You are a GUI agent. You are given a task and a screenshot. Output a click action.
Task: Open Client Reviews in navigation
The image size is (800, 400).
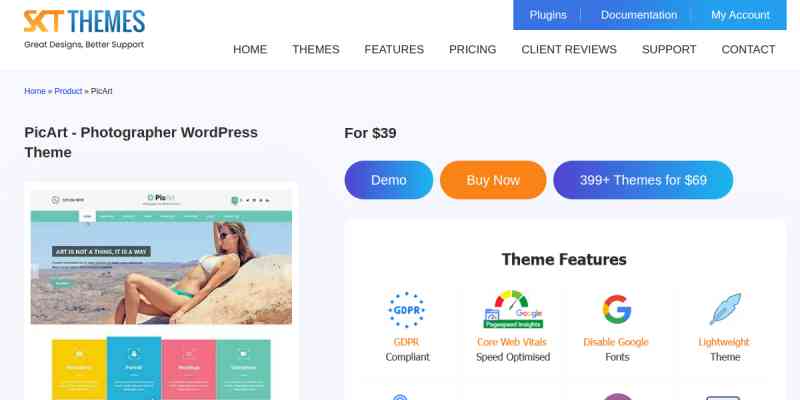pyautogui.click(x=569, y=49)
